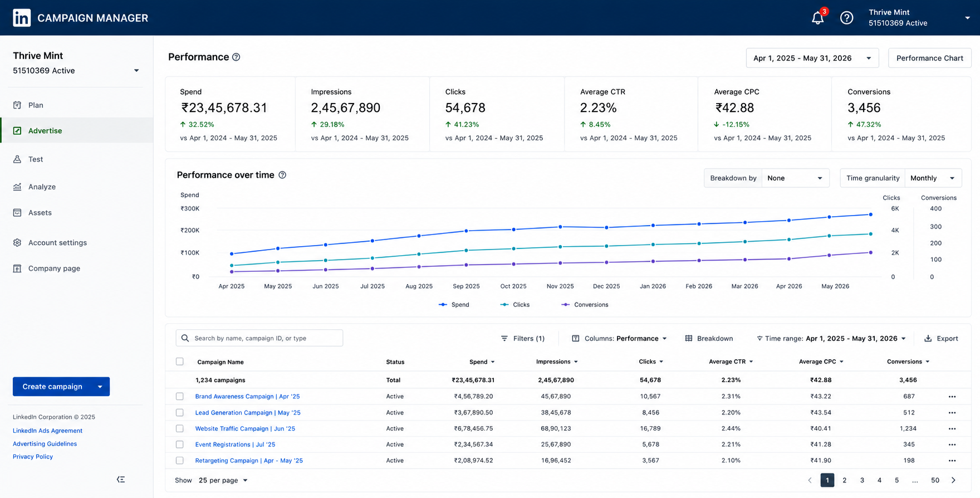Open more options for Event Registrations row
Screen dimensions: 980x498
[x=952, y=445]
